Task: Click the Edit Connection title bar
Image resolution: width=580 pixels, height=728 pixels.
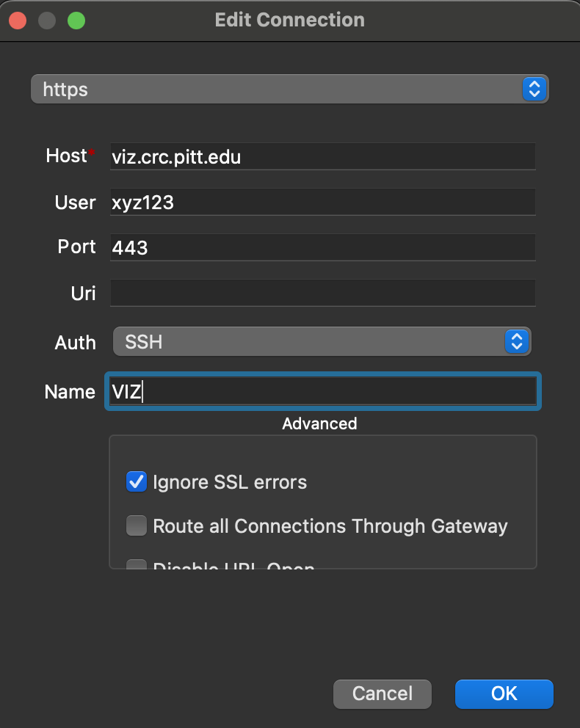Action: pyautogui.click(x=290, y=20)
